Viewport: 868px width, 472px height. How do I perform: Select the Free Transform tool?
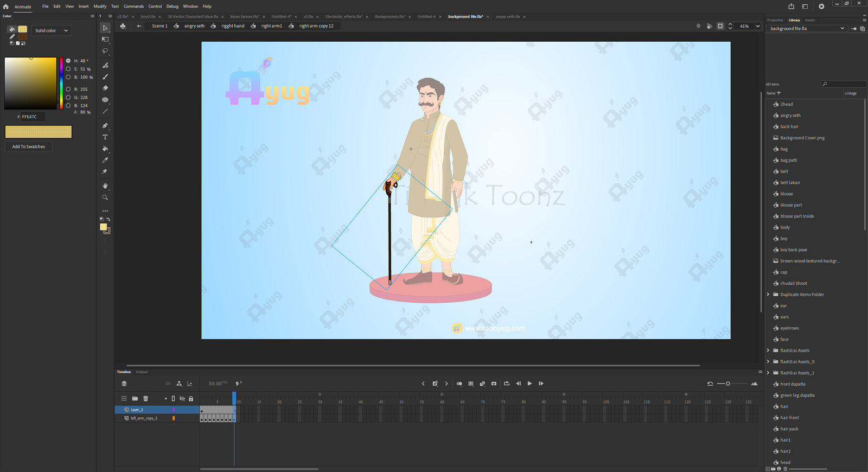105,40
